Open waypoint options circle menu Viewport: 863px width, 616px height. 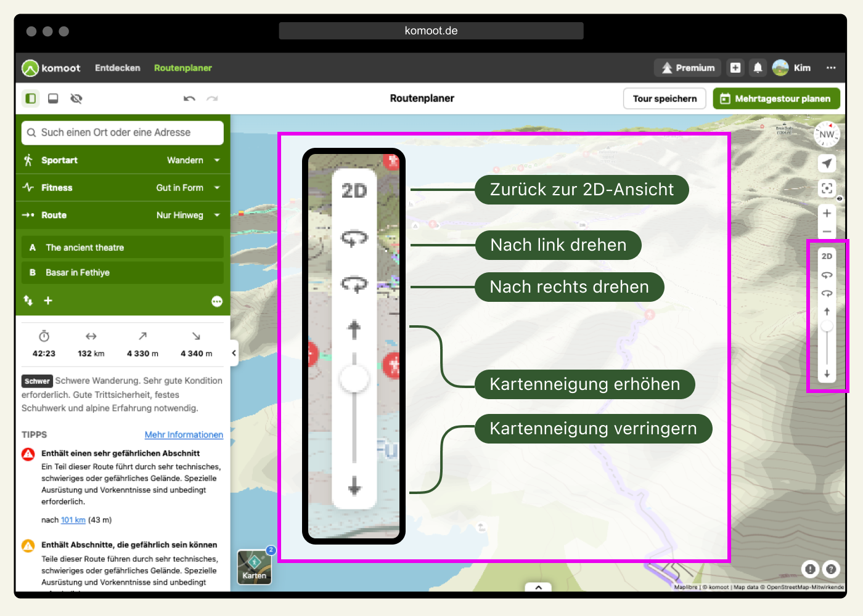pyautogui.click(x=217, y=301)
